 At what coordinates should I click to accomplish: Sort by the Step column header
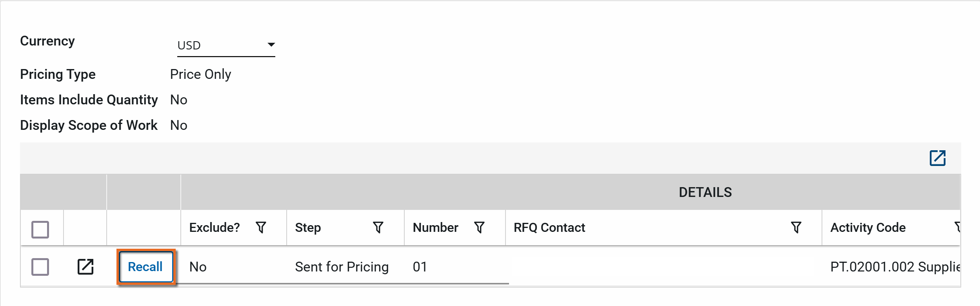click(x=308, y=228)
